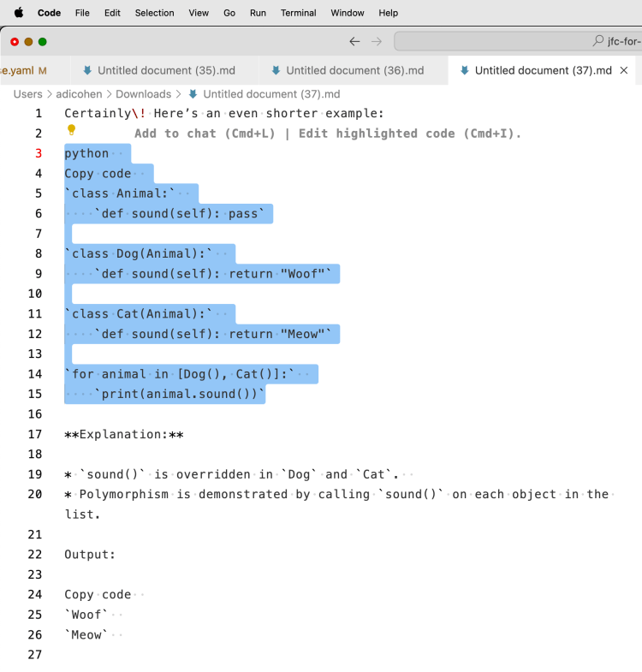This screenshot has width=642, height=672.
Task: Click the jfc-for search command bar
Action: click(518, 41)
